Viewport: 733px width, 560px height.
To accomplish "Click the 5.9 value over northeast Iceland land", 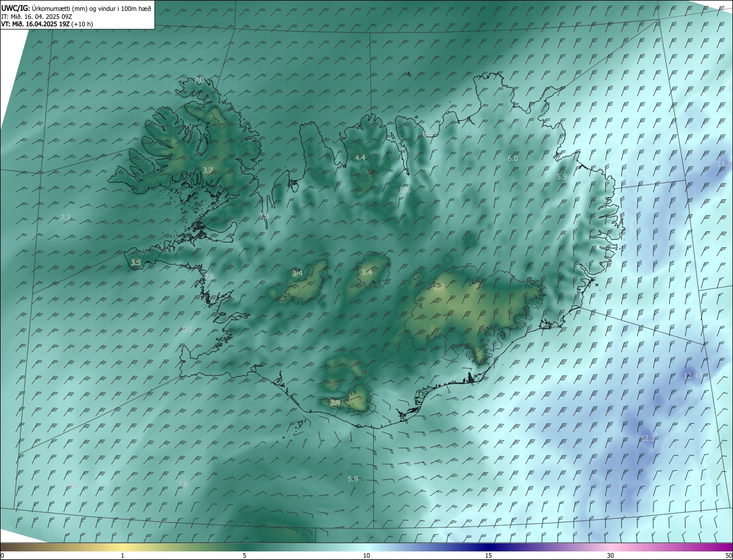I will tap(562, 177).
